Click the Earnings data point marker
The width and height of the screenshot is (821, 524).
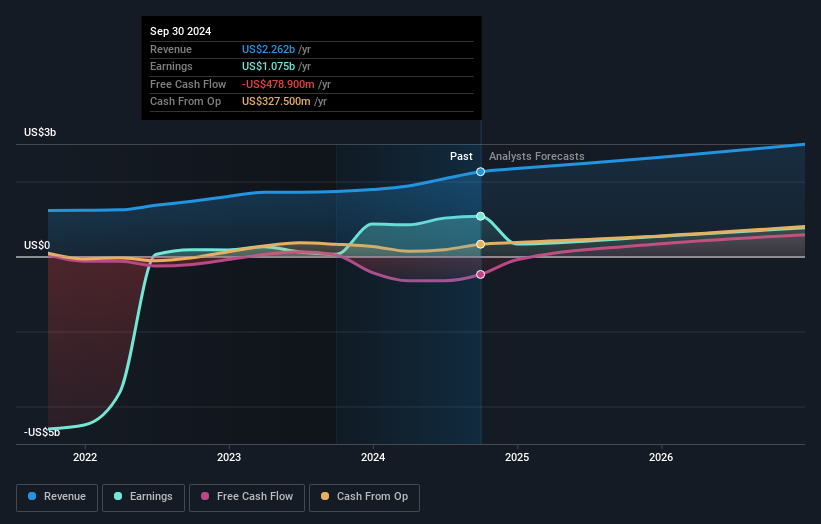tap(480, 216)
